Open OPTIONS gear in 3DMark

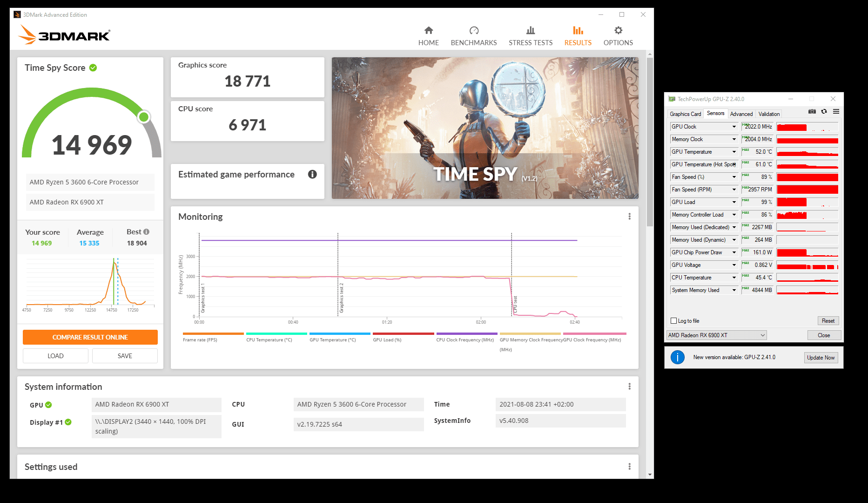(x=618, y=31)
